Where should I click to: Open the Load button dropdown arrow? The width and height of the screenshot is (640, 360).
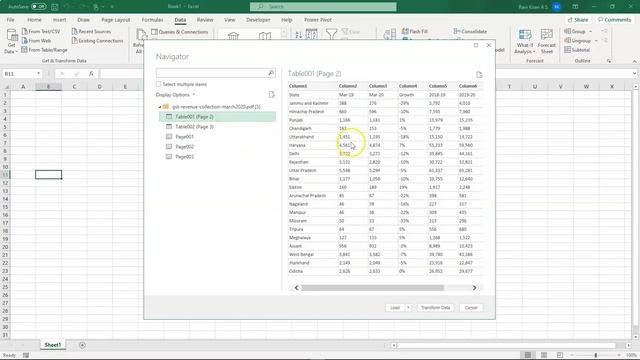[x=408, y=307]
